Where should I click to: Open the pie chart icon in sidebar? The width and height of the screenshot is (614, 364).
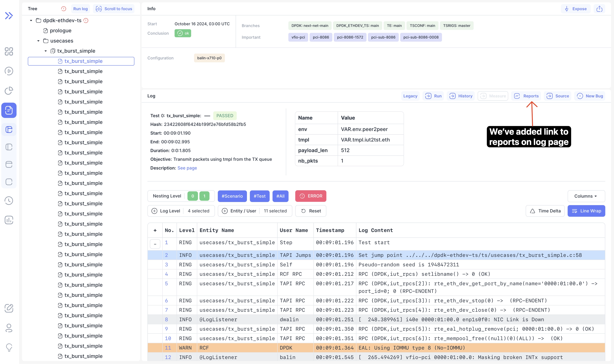pyautogui.click(x=9, y=90)
